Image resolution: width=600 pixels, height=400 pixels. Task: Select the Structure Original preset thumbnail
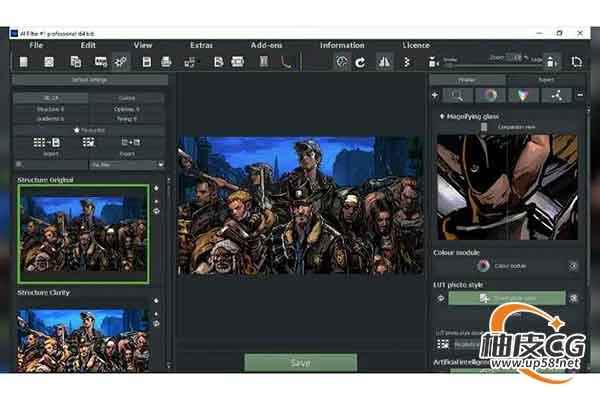83,233
